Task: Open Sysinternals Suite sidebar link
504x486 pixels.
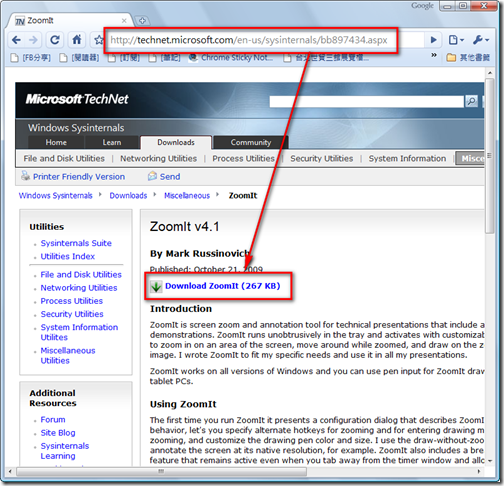Action: click(76, 243)
